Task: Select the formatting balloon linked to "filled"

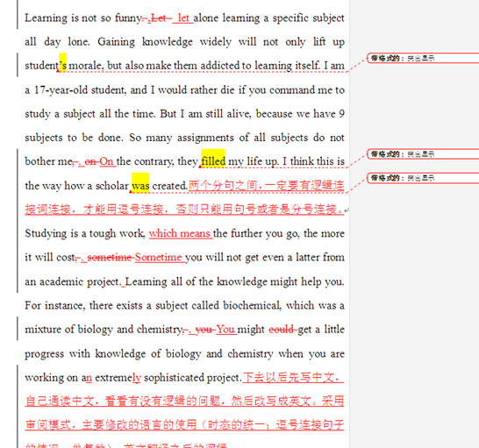Action: pyautogui.click(x=423, y=154)
